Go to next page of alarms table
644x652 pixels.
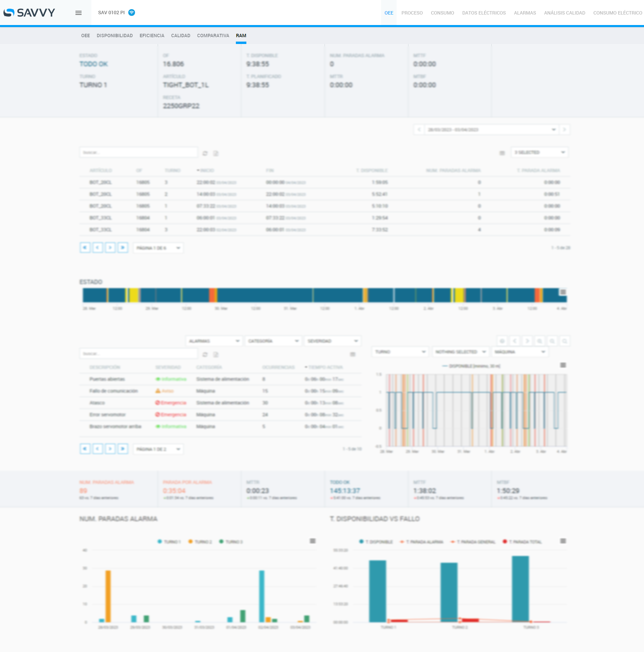(x=110, y=449)
